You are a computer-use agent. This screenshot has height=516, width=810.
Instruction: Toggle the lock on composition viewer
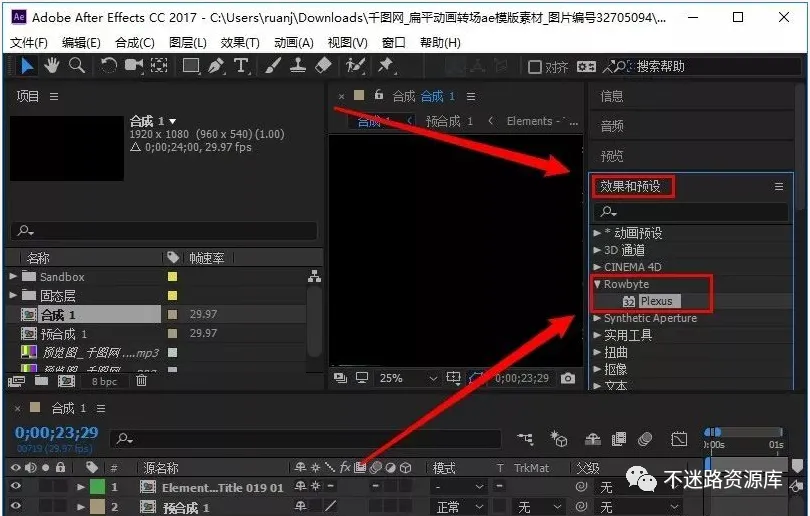pyautogui.click(x=379, y=95)
